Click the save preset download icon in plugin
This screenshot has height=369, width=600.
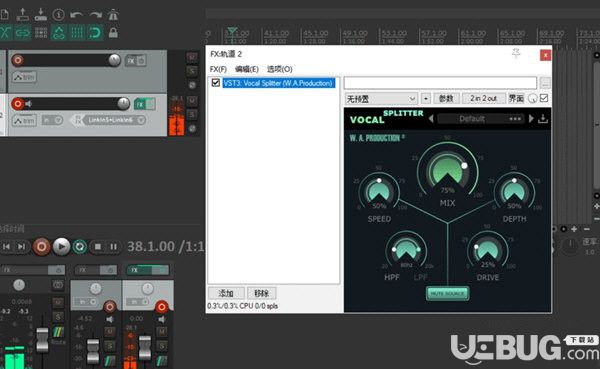click(543, 119)
